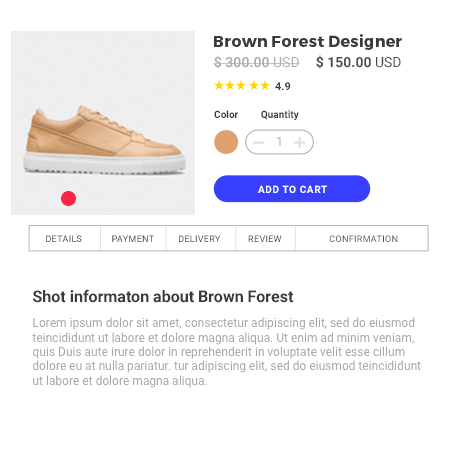Viewport: 457px width, 457px height.
Task: Click the $150.00 USD sale price
Action: (x=358, y=62)
